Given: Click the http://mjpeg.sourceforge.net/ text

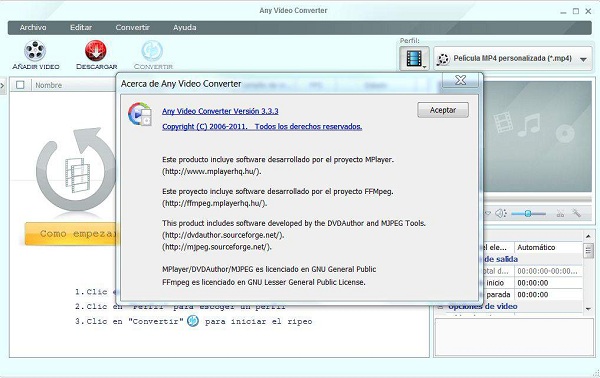Looking at the screenshot, I should click(217, 247).
